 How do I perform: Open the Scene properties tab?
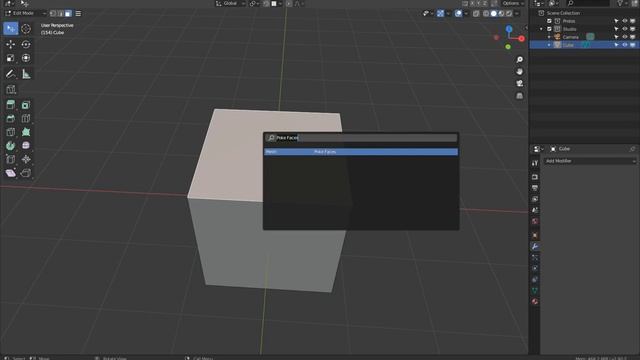(x=535, y=210)
